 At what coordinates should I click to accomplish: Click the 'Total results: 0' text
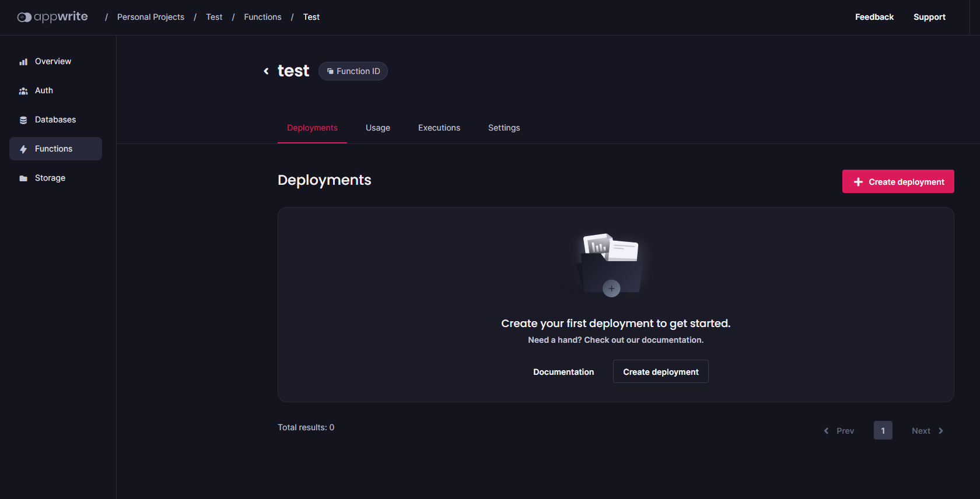[x=306, y=427]
